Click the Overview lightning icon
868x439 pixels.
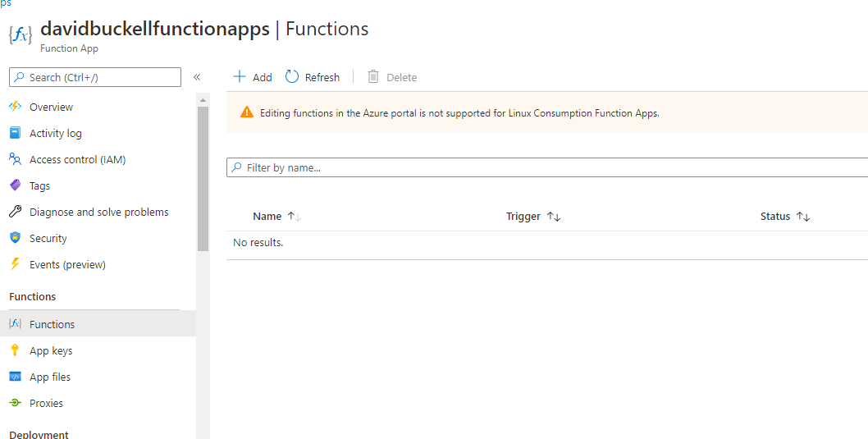point(15,107)
